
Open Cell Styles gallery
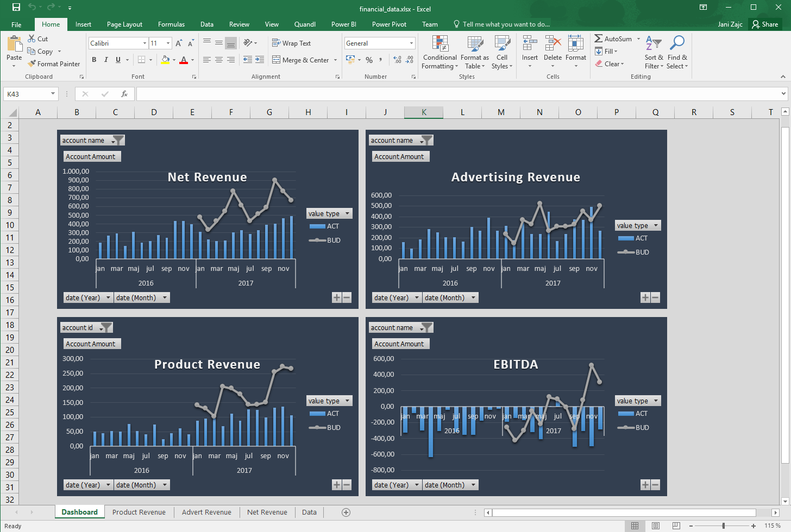[501, 52]
